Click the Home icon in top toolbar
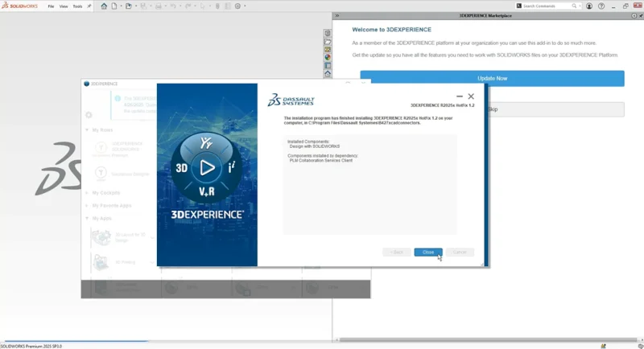 coord(104,6)
